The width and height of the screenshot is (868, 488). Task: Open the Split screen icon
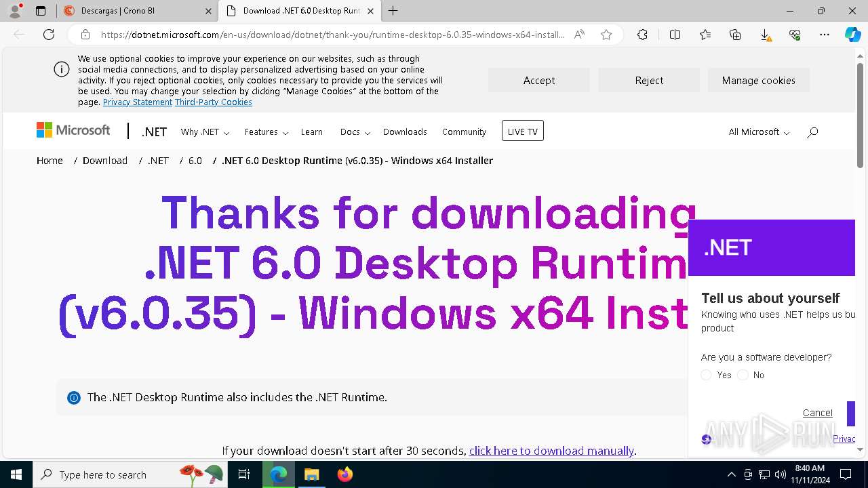(x=675, y=35)
